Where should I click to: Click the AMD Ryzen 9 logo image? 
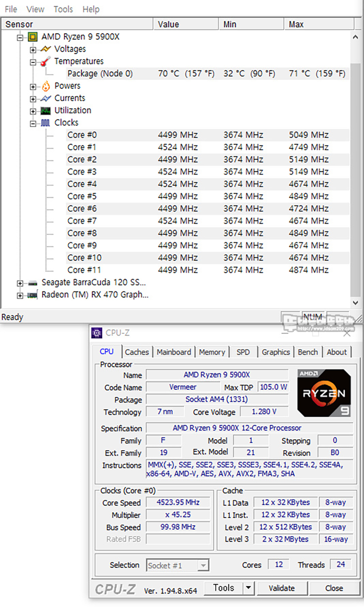point(324,393)
